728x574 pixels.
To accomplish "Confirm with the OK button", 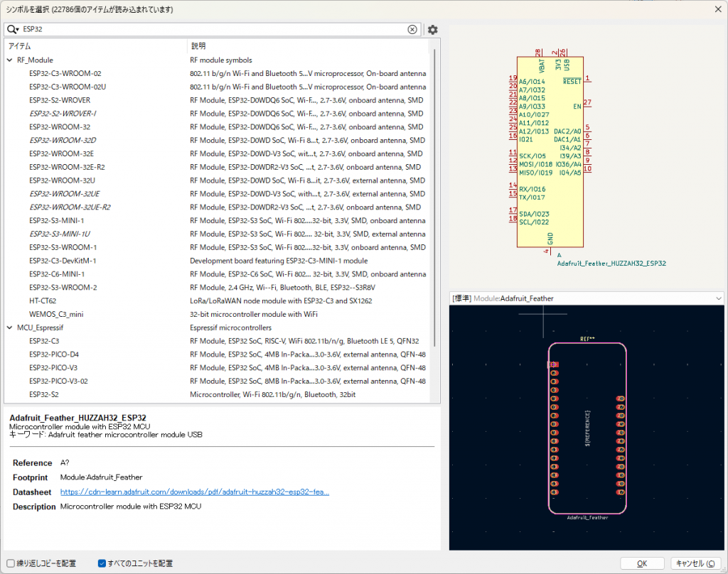I will (642, 563).
